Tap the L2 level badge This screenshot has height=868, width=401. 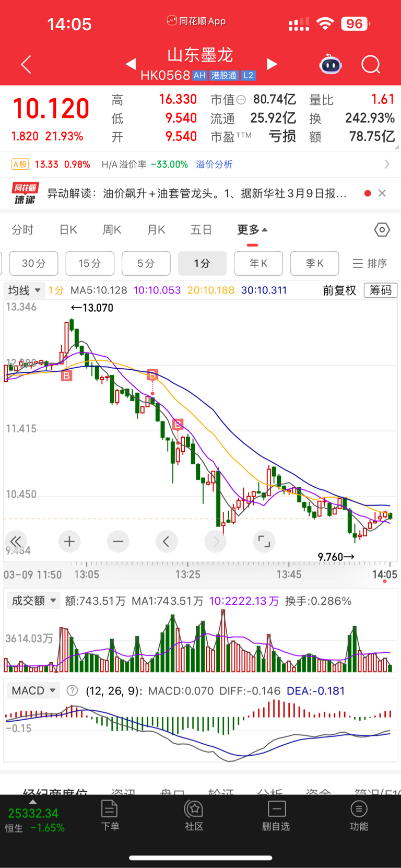click(x=249, y=76)
